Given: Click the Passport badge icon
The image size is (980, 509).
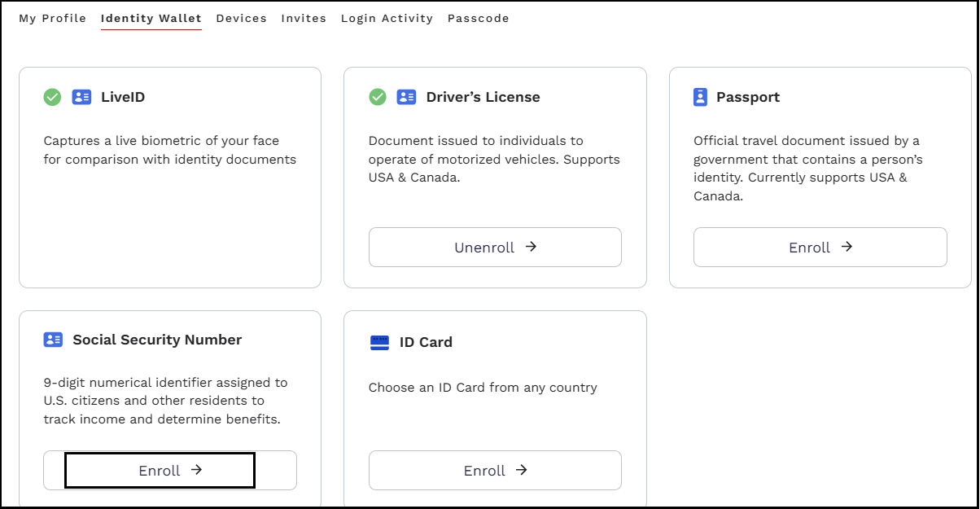Looking at the screenshot, I should point(700,97).
